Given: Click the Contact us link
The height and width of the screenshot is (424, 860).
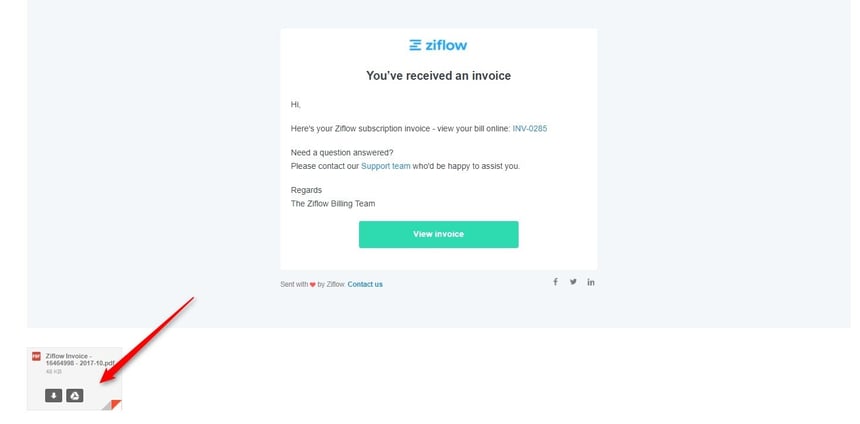Looking at the screenshot, I should pos(365,284).
